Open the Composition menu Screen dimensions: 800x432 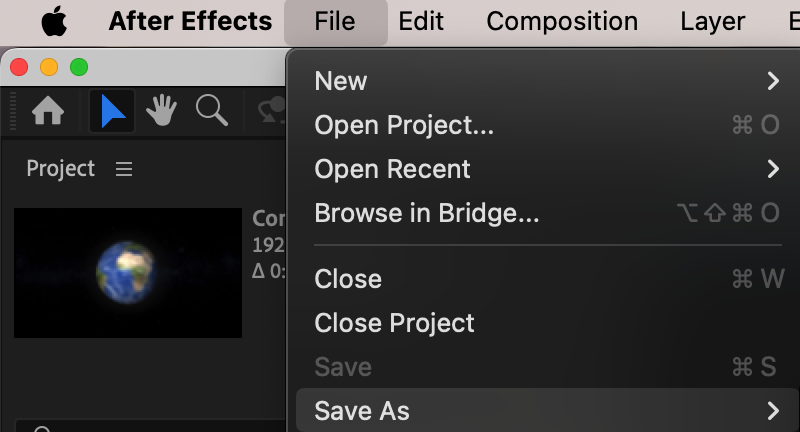click(562, 21)
